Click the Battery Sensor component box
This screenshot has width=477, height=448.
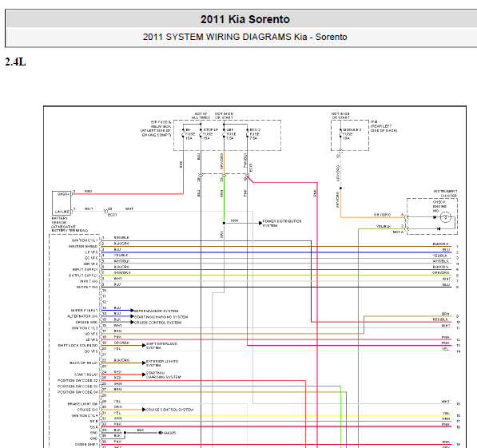(62, 203)
